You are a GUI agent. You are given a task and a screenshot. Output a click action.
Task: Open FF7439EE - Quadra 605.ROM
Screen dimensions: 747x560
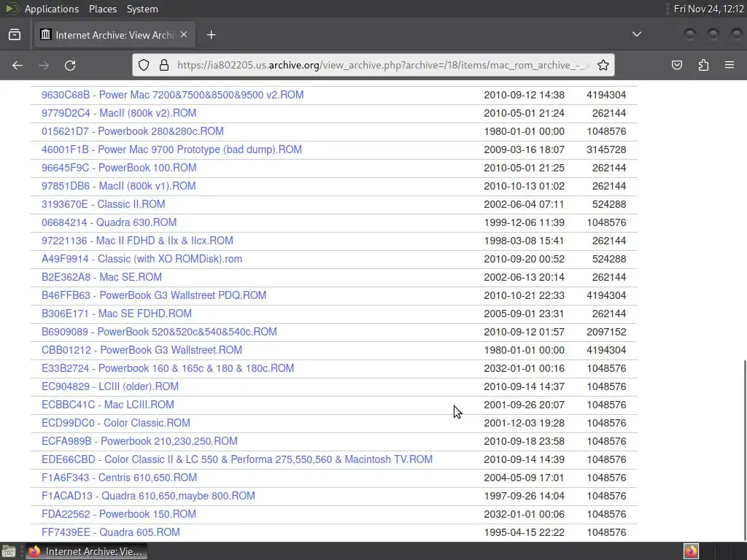pos(111,532)
